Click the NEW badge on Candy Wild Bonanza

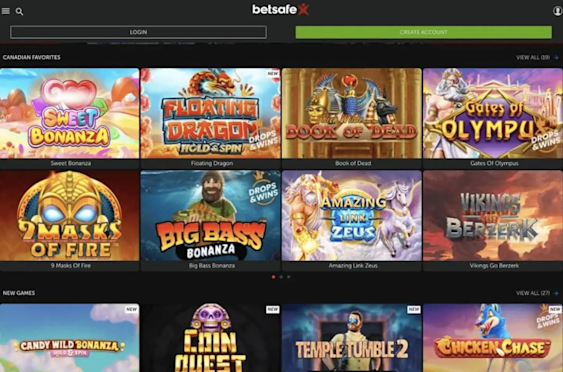click(x=132, y=309)
